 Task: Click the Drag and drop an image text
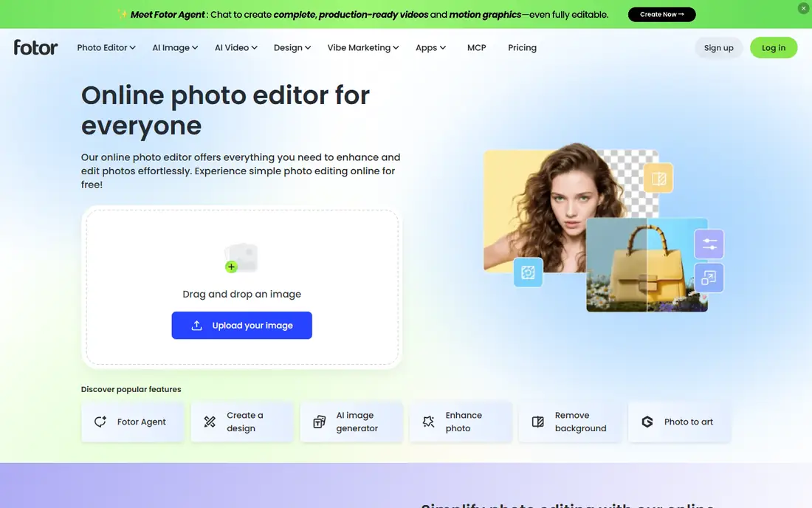coord(242,294)
